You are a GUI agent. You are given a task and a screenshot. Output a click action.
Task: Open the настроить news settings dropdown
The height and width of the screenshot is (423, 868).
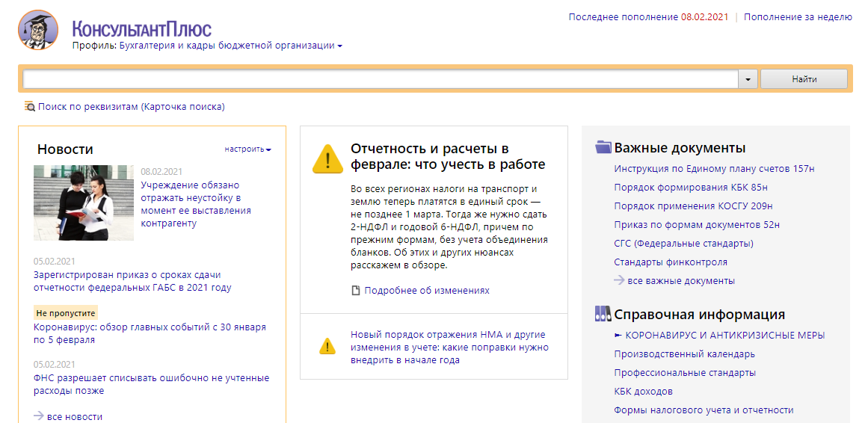click(247, 149)
